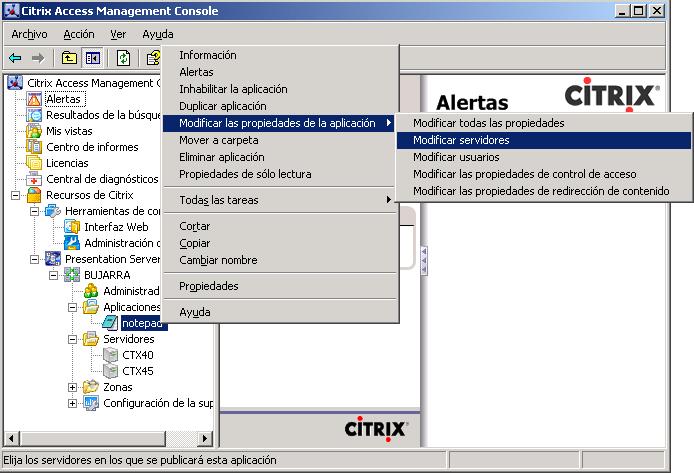Click the BUJARRA farm icon
694x473 pixels.
[72, 275]
